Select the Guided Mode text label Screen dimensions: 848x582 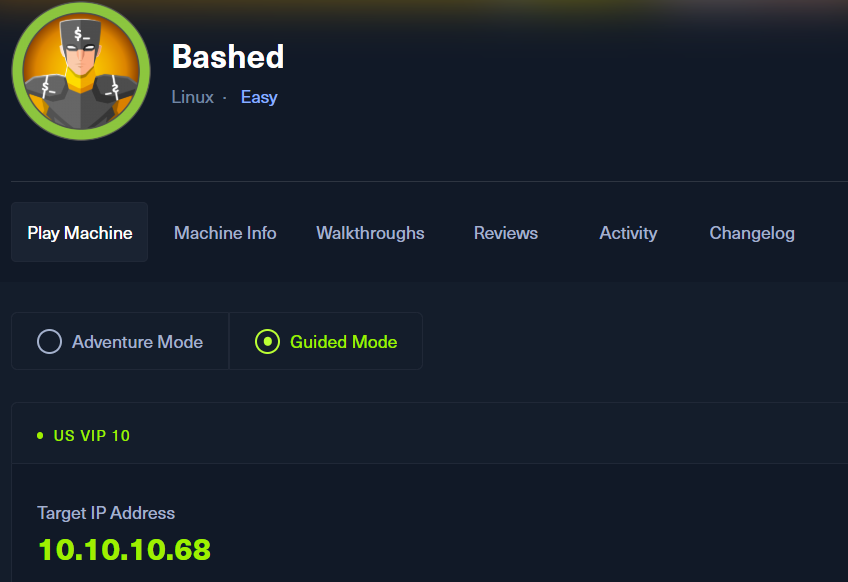pos(343,342)
